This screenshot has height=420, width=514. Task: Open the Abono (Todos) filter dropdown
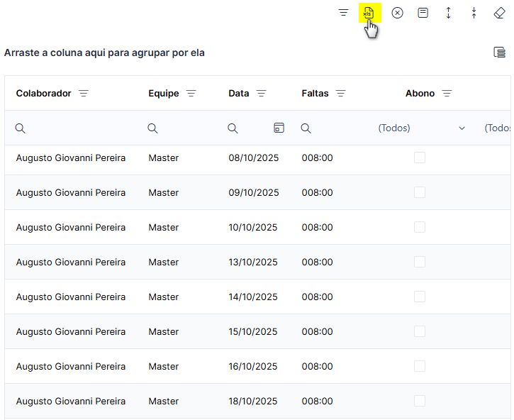pos(422,128)
